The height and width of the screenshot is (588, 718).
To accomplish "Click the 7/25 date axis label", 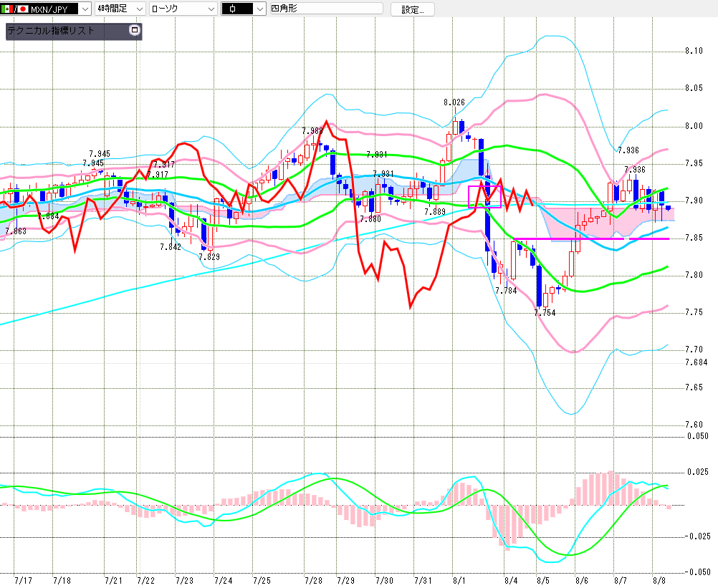I will tap(262, 581).
